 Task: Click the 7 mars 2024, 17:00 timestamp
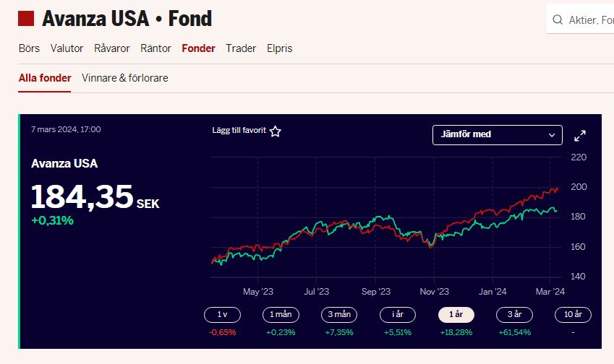coord(67,129)
